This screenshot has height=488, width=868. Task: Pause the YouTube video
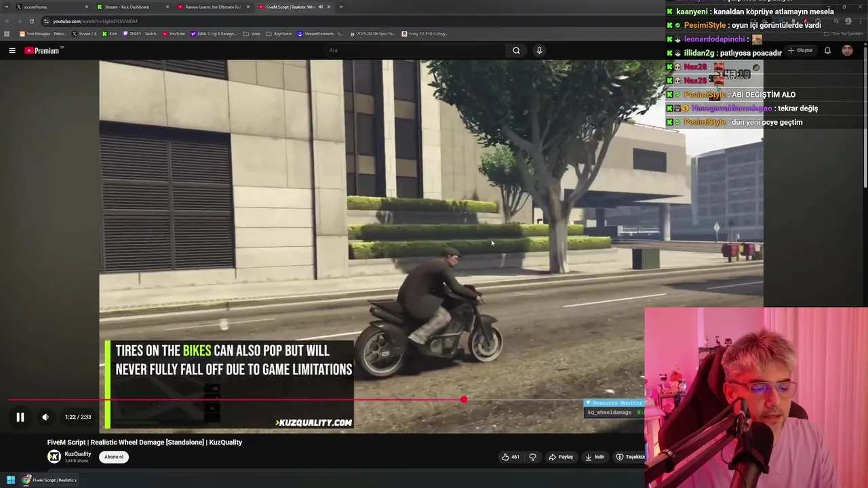(x=20, y=418)
